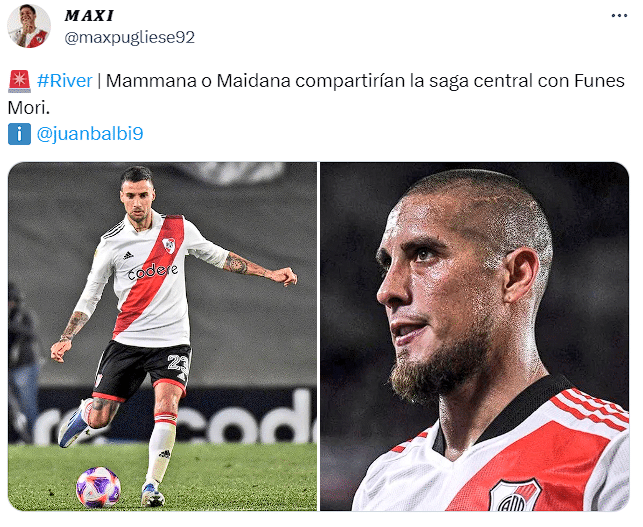The width and height of the screenshot is (643, 527).
Task: Click the word 'Mori.' in tweet text
Action: (29, 108)
